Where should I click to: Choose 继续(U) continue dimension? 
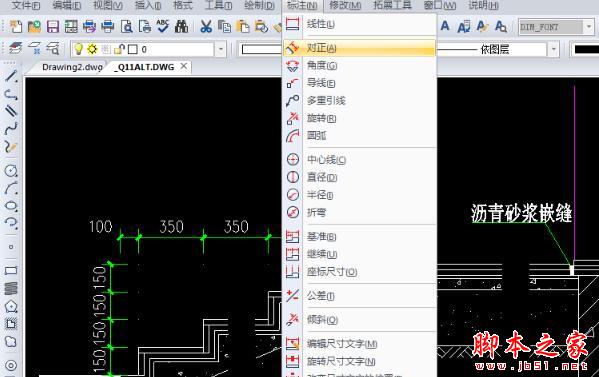[359, 254]
